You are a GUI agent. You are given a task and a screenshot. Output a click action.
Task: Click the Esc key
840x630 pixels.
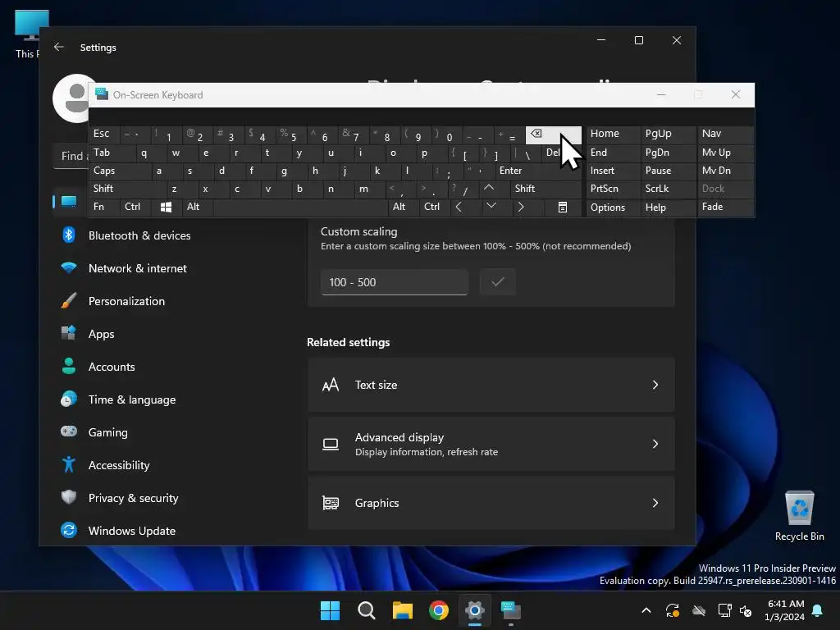click(x=104, y=135)
